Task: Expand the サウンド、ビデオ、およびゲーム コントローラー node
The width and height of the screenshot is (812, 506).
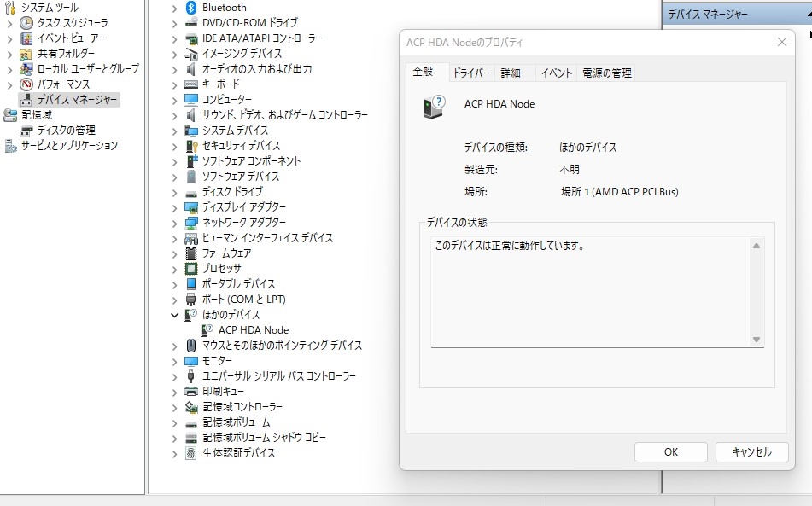Action: click(176, 115)
